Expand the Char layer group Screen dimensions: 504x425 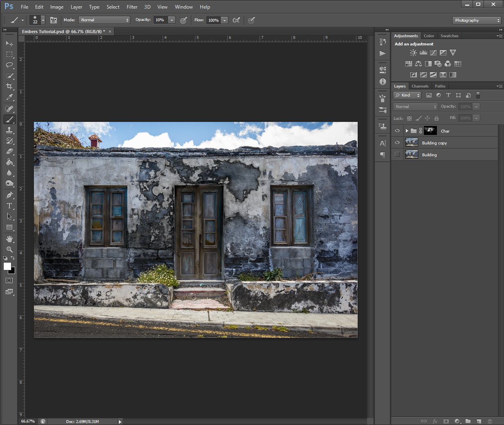407,131
